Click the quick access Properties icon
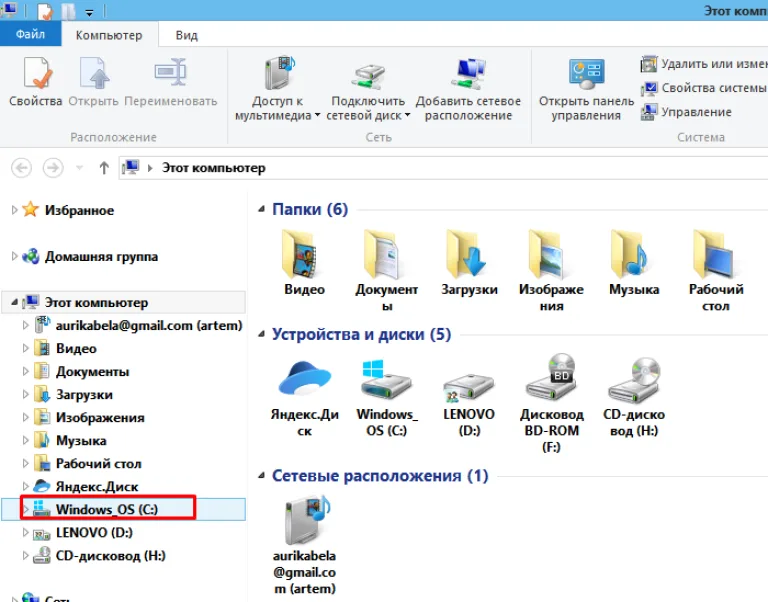This screenshot has width=768, height=602. click(44, 11)
